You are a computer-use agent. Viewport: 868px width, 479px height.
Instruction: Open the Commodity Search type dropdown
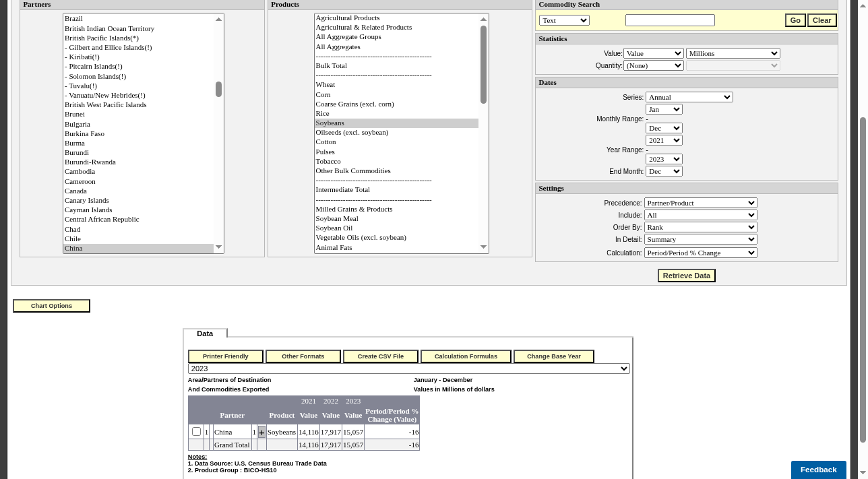point(564,20)
